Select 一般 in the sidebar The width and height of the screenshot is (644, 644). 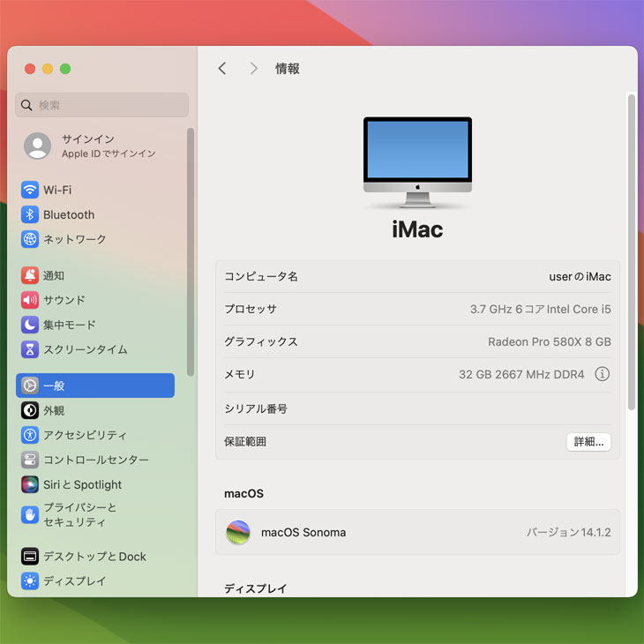(x=95, y=386)
